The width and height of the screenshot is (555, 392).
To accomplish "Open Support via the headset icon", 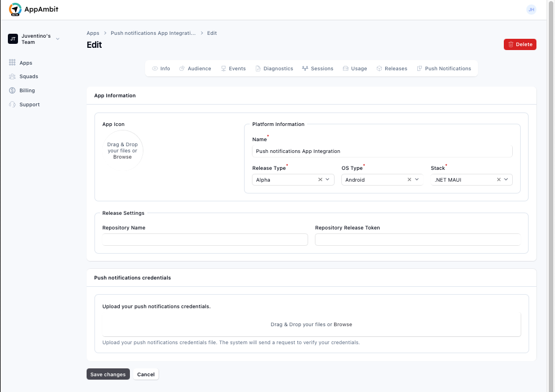I will [12, 104].
